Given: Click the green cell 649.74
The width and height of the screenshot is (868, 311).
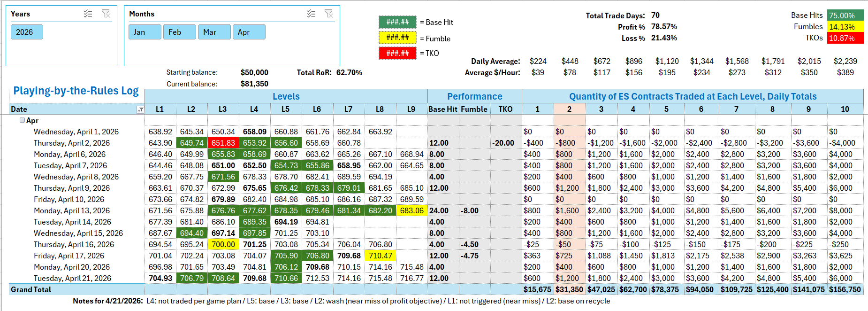Looking at the screenshot, I should pos(192,143).
